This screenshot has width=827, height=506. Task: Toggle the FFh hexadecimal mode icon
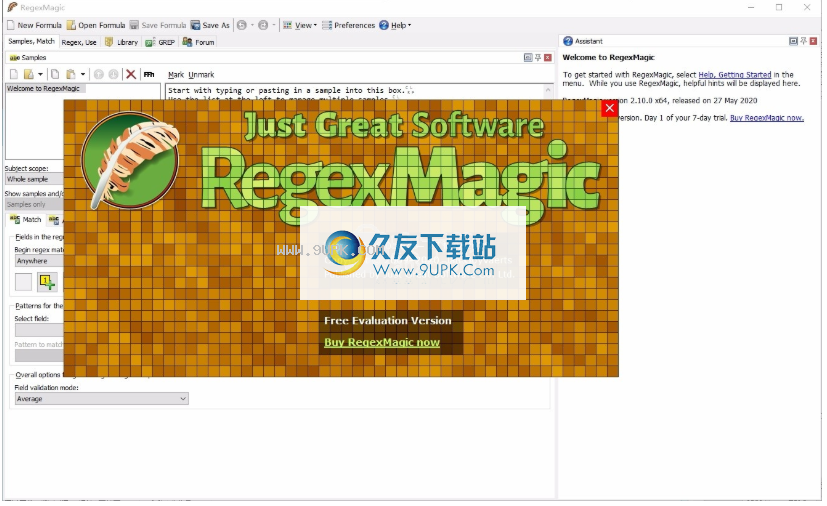pos(149,74)
